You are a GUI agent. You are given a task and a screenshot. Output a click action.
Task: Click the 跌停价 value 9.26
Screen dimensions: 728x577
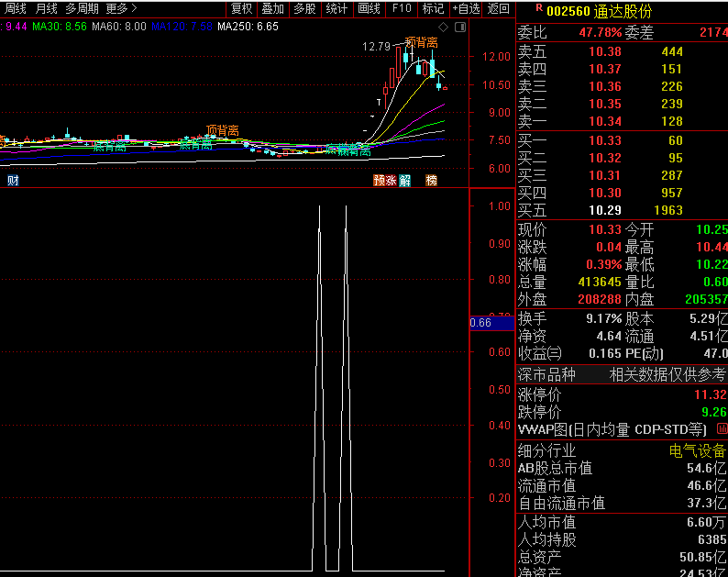click(x=714, y=412)
